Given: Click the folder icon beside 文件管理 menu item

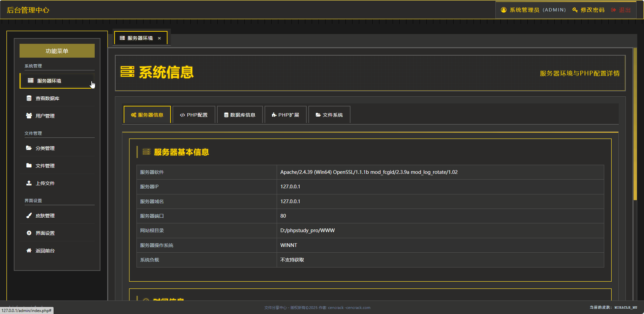Looking at the screenshot, I should [x=29, y=166].
